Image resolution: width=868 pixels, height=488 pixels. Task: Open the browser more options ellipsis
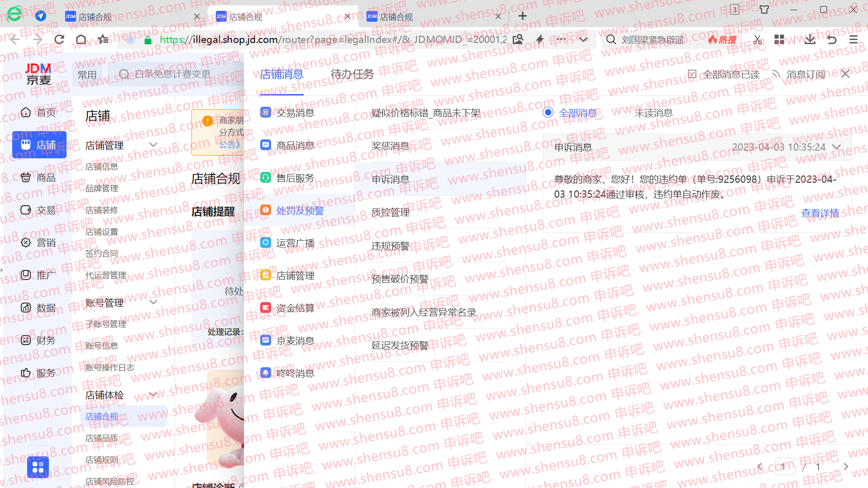(x=561, y=39)
